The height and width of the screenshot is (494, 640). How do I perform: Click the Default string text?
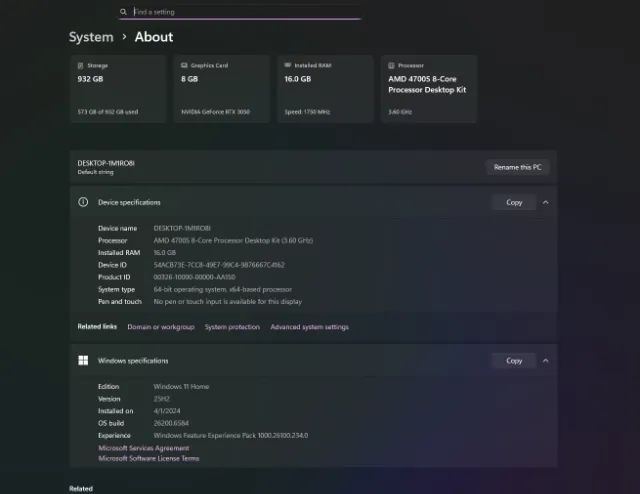tap(96, 172)
